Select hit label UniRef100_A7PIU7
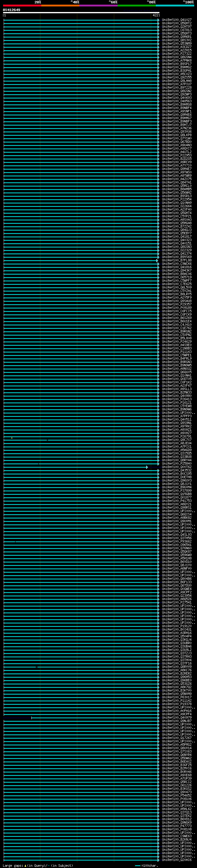The image size is (197, 868). point(177,84)
